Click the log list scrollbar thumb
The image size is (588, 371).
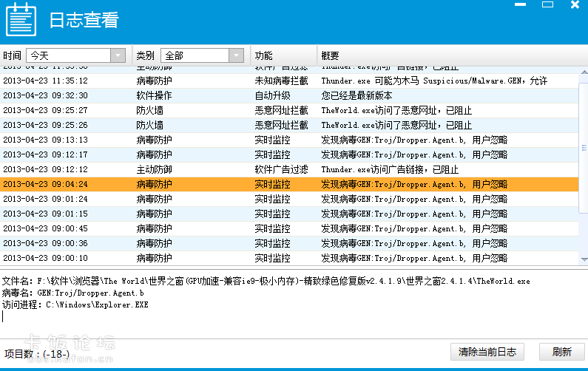click(584, 148)
